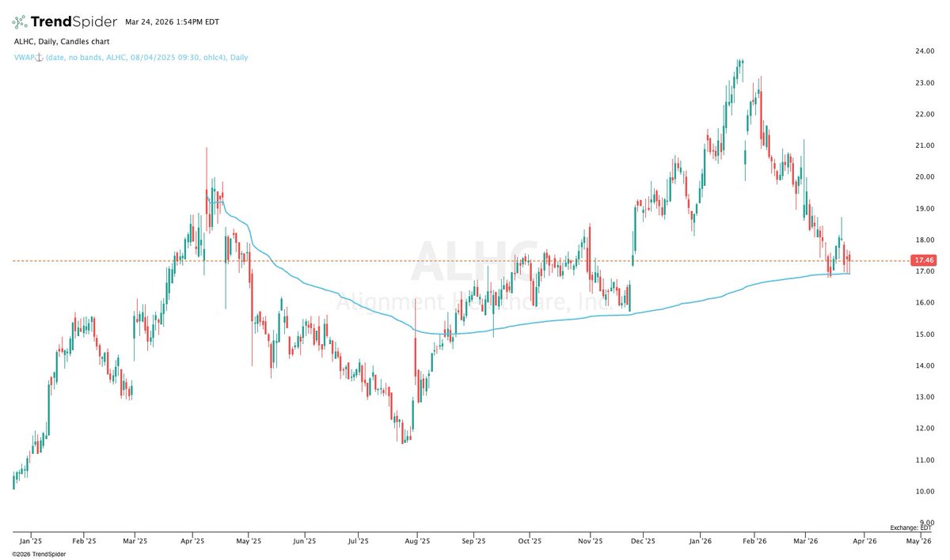This screenshot has height=560, width=950.
Task: Click the 21.00 price axis label
Action: pos(925,146)
